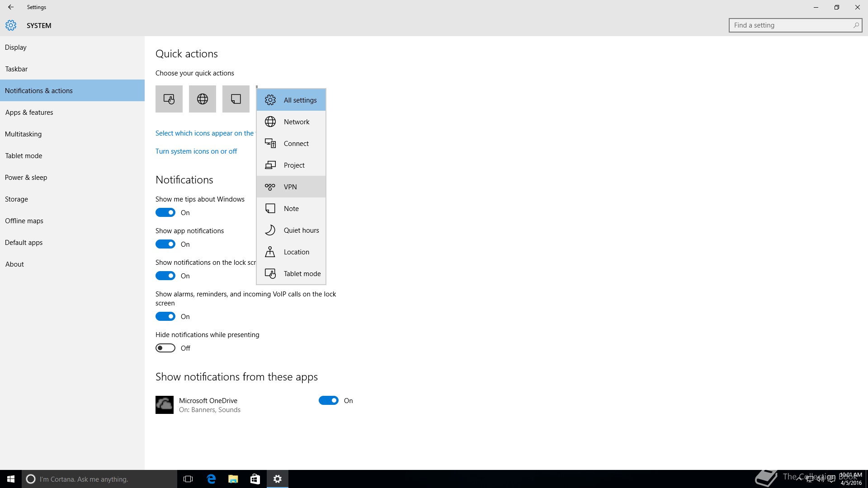The width and height of the screenshot is (868, 488).
Task: Click the System gear icon in header
Action: coord(11,25)
